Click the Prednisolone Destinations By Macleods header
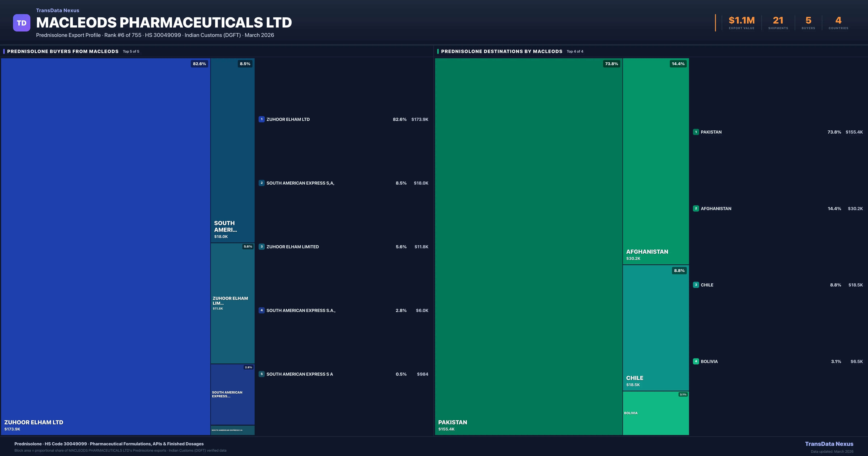 501,51
